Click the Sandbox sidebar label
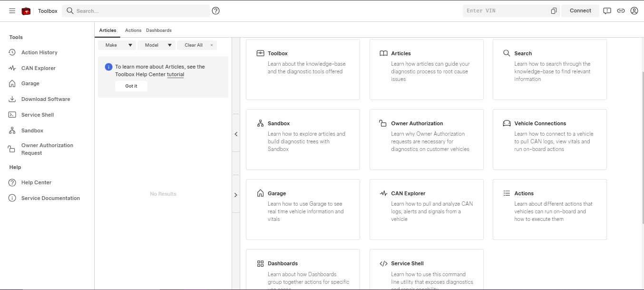 (x=32, y=130)
